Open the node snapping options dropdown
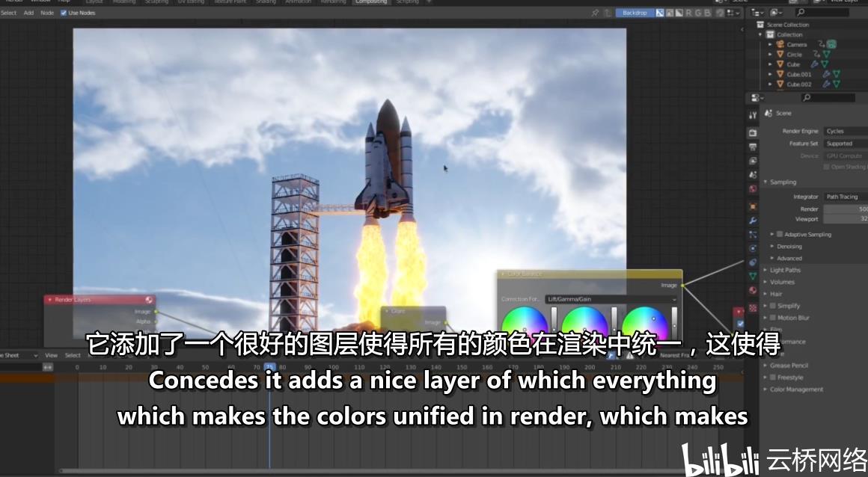Viewport: 868px width, 477px height. [x=733, y=13]
